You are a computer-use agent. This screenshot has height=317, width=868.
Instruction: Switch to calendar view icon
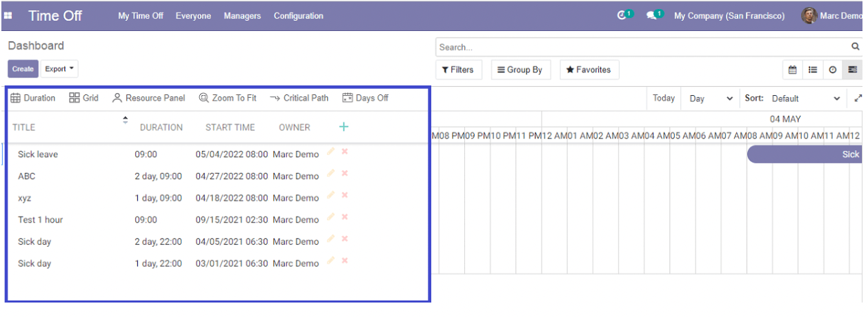pos(793,70)
